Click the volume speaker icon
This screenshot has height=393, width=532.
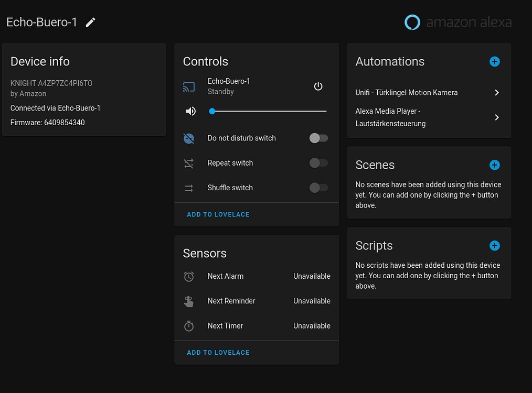[190, 111]
